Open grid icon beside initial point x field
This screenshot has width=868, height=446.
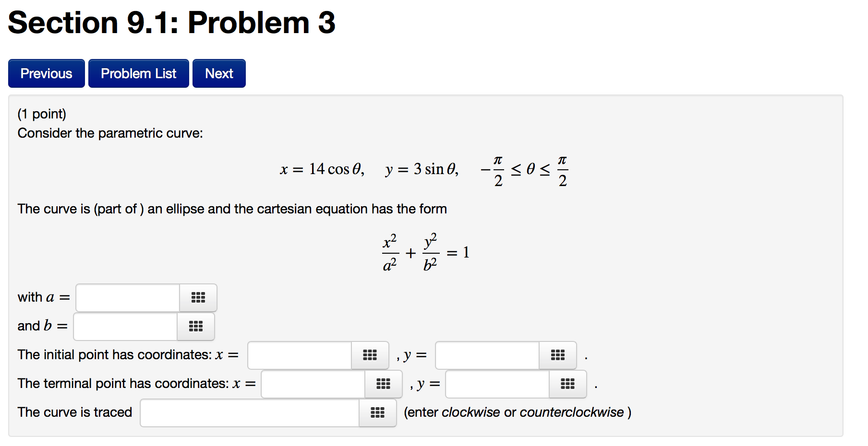pos(370,355)
